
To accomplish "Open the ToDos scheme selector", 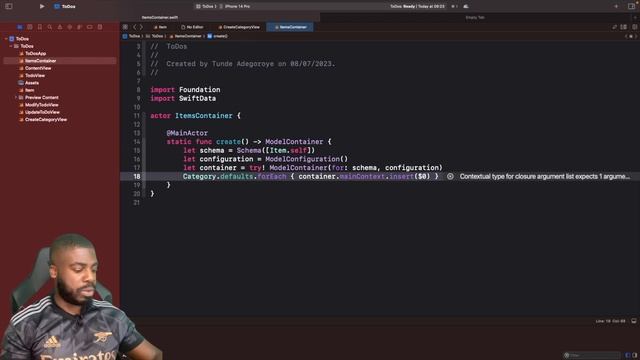I will click(206, 6).
